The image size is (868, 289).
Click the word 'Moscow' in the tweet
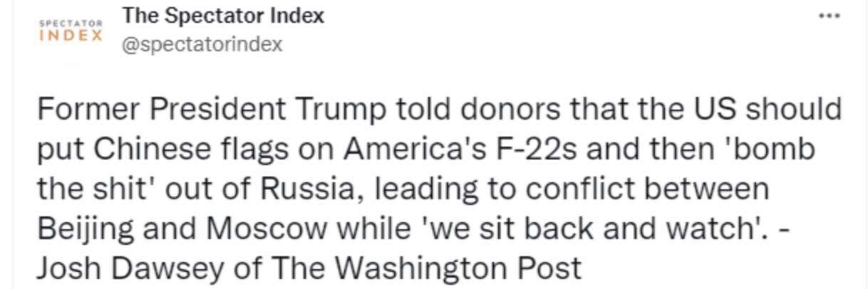click(267, 229)
